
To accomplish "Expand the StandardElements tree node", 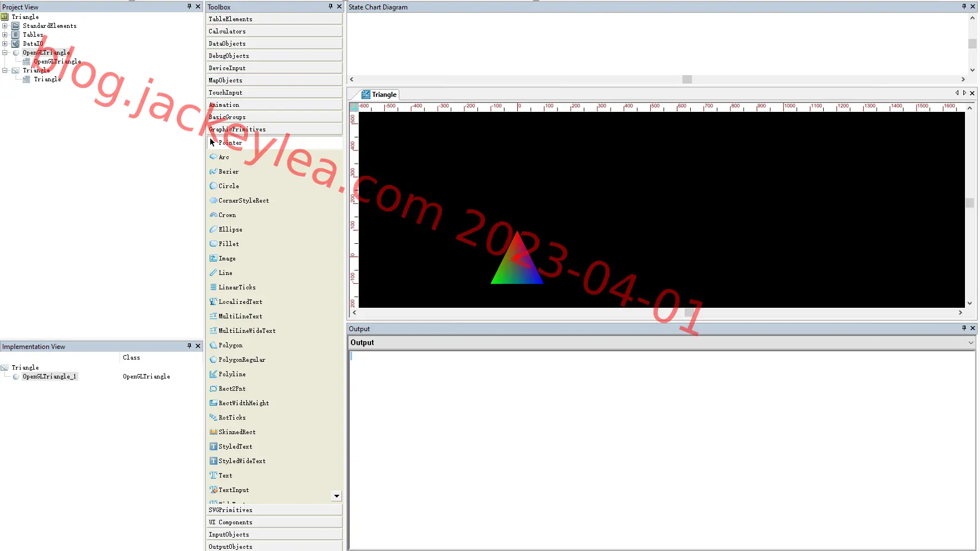I will [x=5, y=26].
